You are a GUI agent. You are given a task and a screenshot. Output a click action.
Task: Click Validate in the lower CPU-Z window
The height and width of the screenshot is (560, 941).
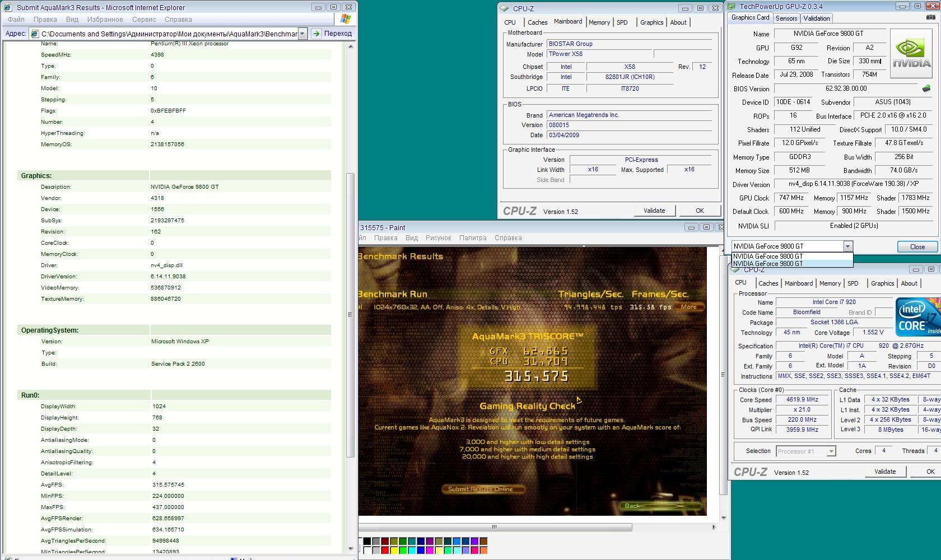pyautogui.click(x=885, y=472)
